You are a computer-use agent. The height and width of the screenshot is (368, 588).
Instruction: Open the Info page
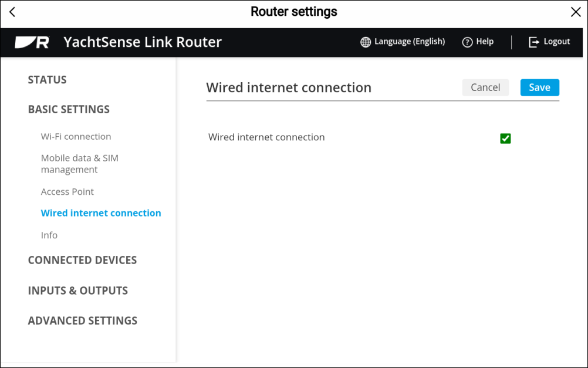49,235
